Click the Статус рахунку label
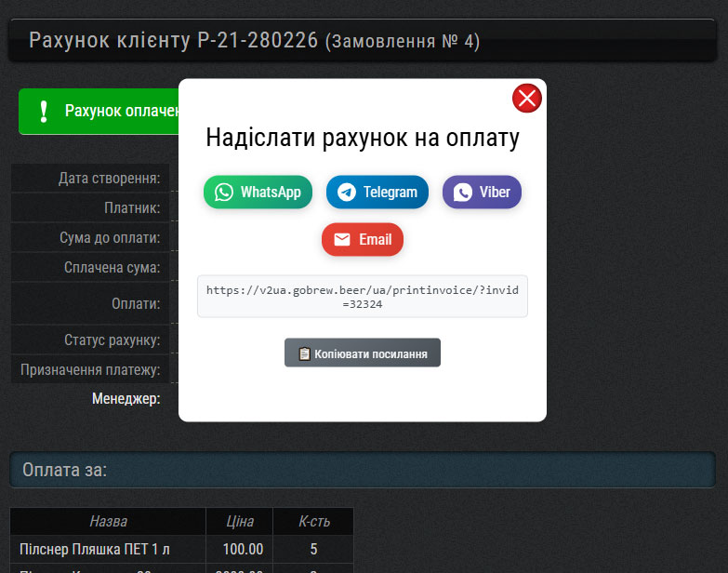 tap(112, 340)
